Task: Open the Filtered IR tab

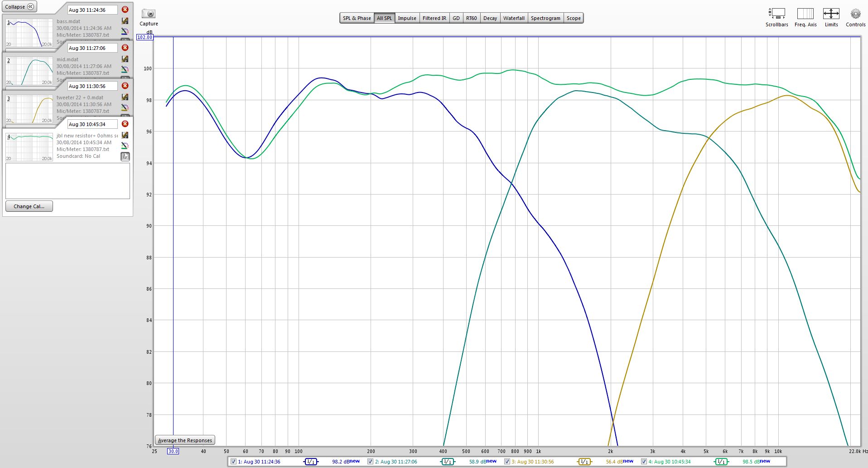Action: click(x=434, y=18)
